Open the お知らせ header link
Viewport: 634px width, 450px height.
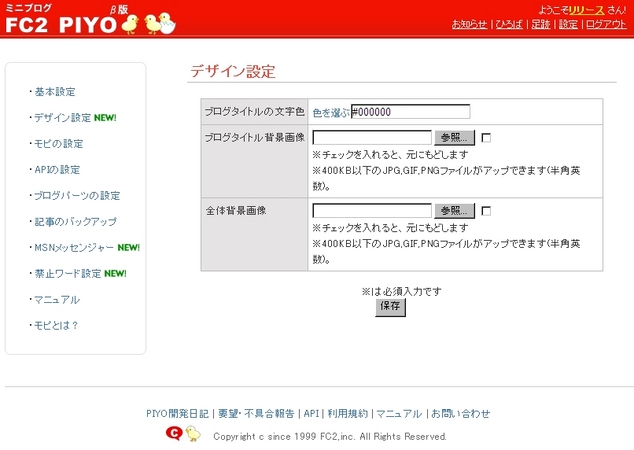click(469, 24)
